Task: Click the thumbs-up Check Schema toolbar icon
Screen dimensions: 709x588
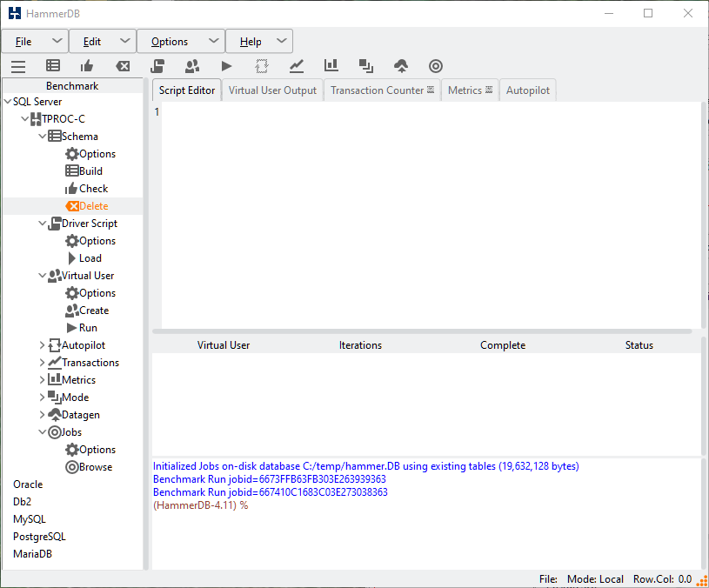Action: tap(87, 66)
